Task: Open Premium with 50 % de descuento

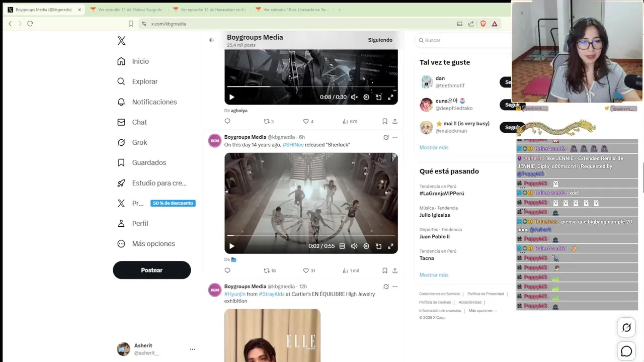Action: point(156,203)
